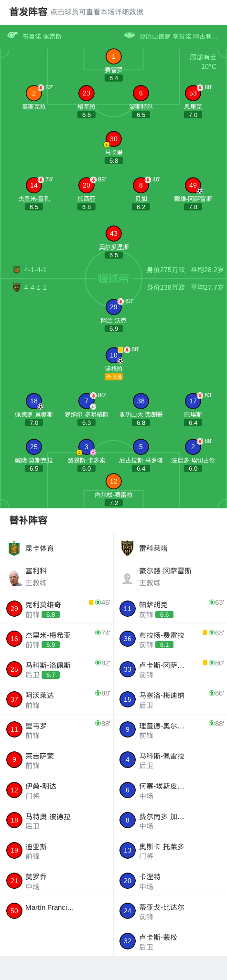This screenshot has width=227, height=980.
Task: Click referee name 布鲁诺-佩雷斯
Action: (x=42, y=36)
